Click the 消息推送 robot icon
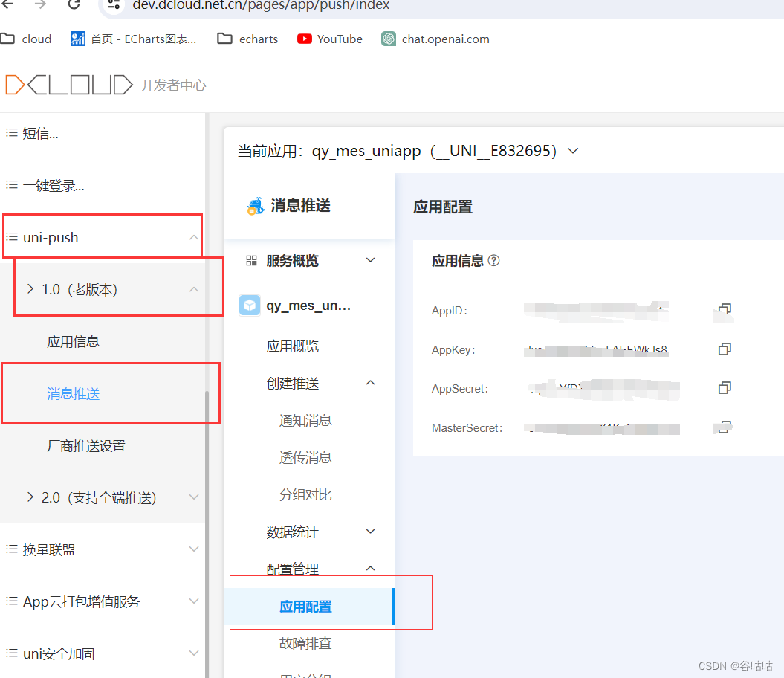This screenshot has width=784, height=678. (x=256, y=206)
